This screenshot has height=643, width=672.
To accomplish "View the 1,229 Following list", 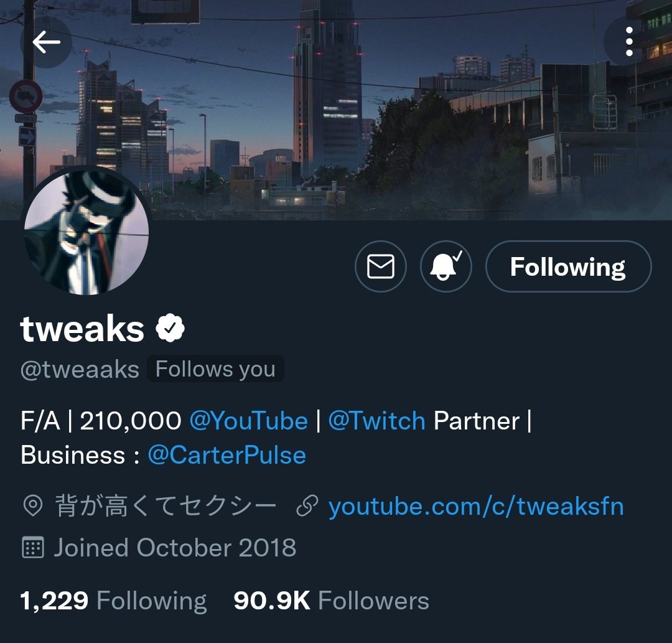I will [x=114, y=601].
